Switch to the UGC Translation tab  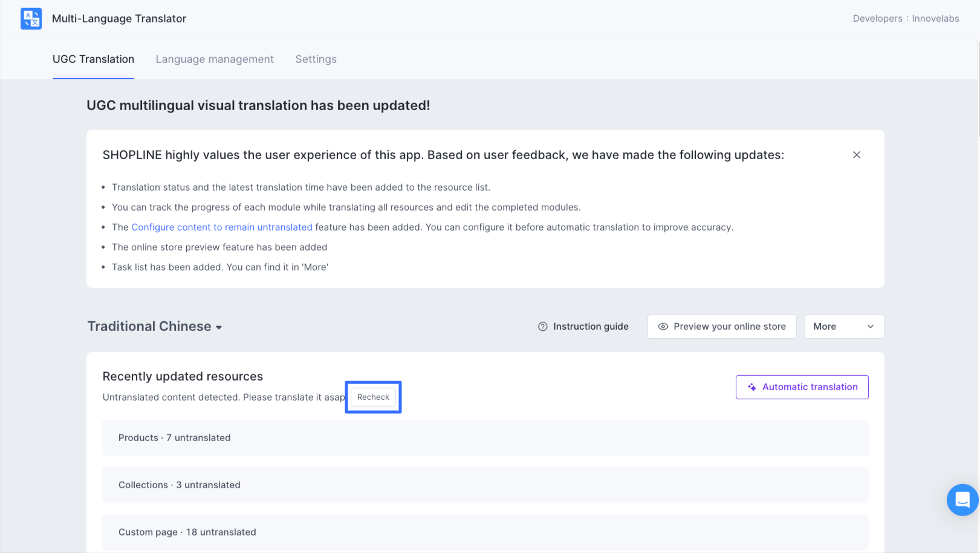[93, 59]
